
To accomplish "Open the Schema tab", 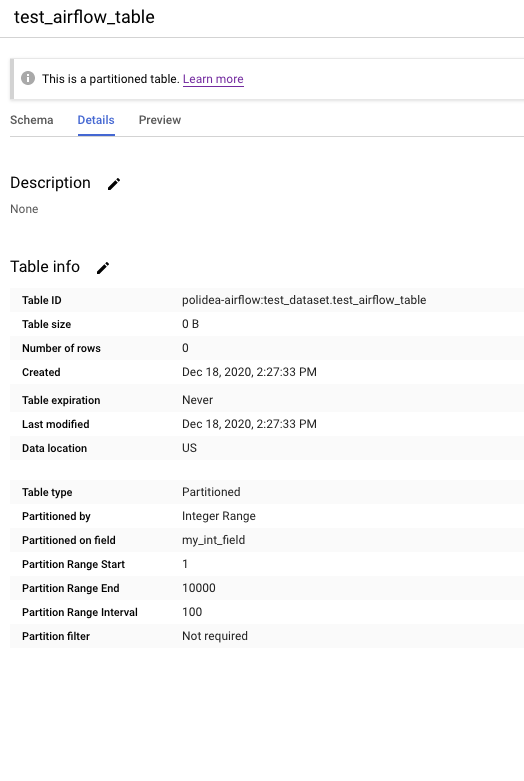I will pos(31,120).
